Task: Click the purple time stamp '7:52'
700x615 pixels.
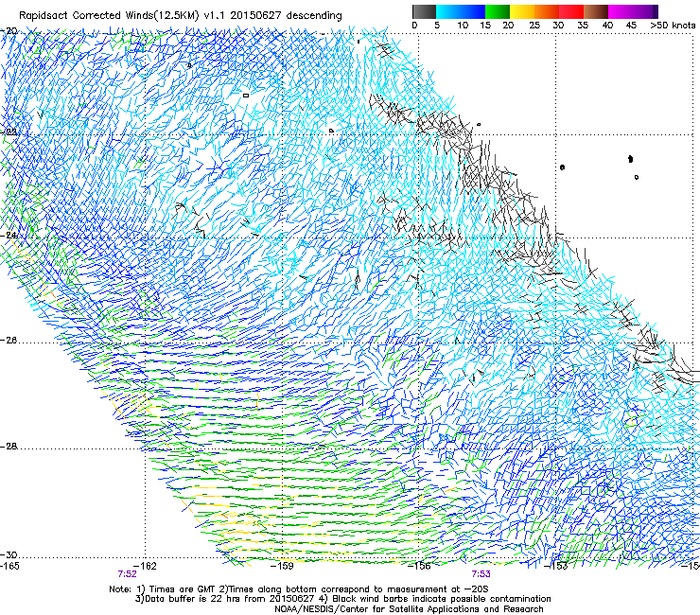Action: (x=128, y=574)
